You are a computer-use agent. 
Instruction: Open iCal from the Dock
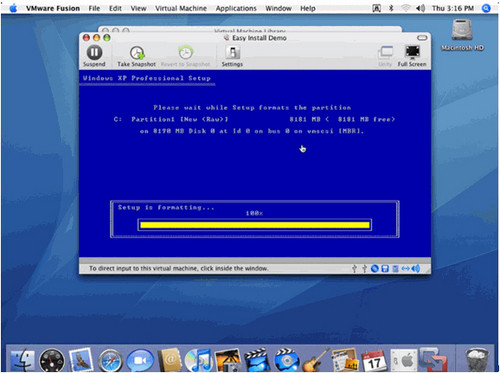[374, 360]
